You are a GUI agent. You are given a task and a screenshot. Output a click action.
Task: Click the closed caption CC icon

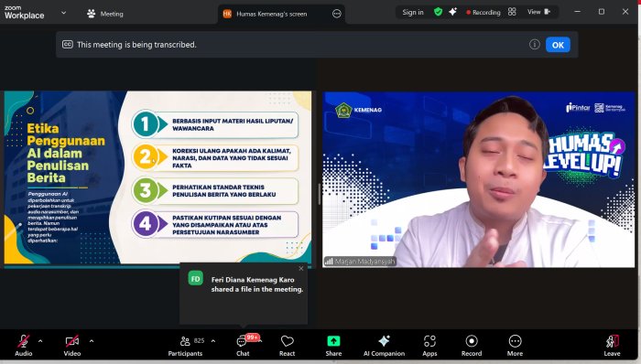pyautogui.click(x=68, y=45)
